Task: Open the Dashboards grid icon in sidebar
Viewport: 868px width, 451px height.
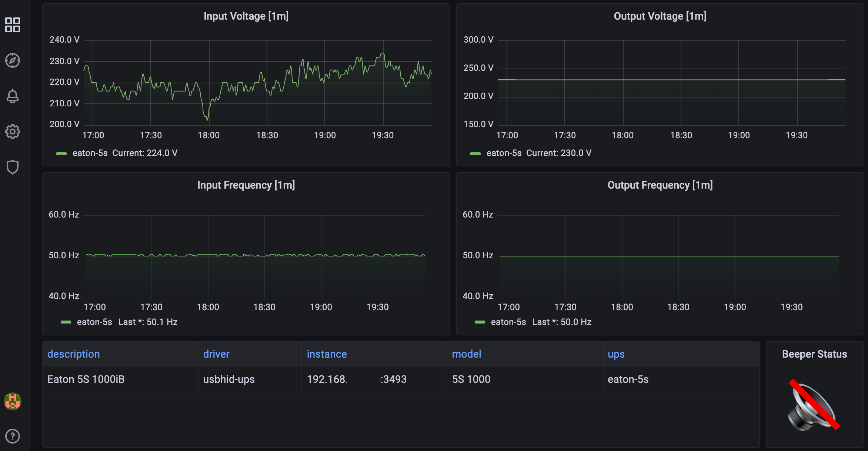Action: pos(13,25)
